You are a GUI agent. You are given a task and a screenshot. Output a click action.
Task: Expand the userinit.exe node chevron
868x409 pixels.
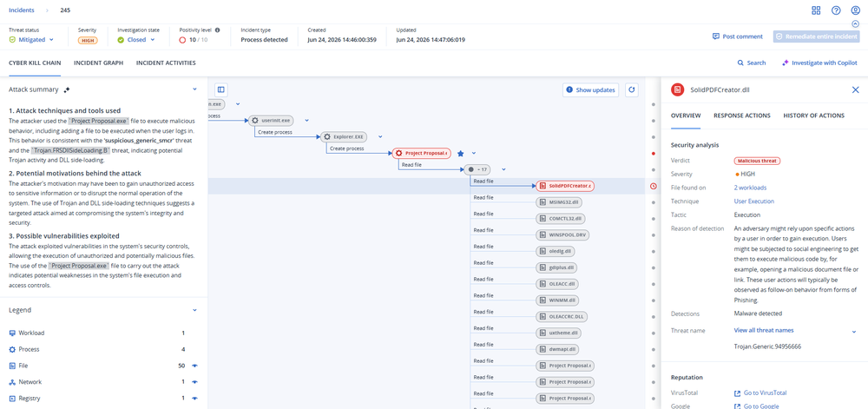tap(306, 120)
